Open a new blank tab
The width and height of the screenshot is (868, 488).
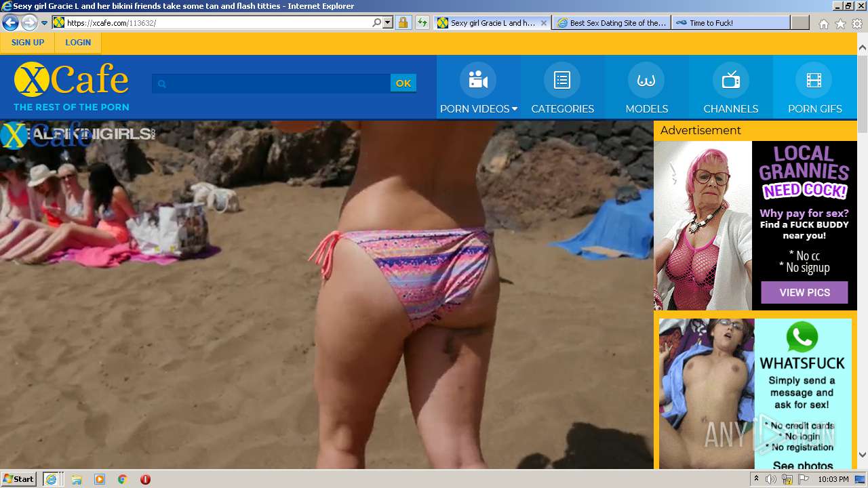800,22
